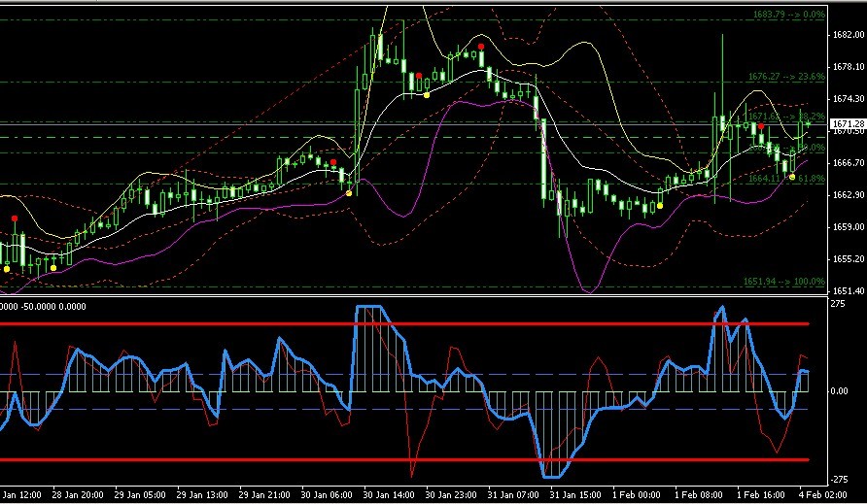Click the 1662.90 price axis label

pos(849,195)
